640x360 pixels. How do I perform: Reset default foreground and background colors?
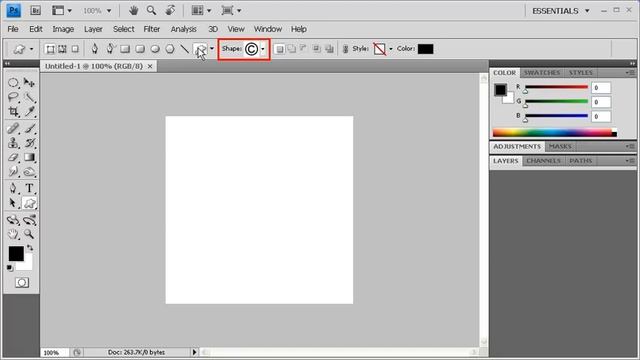(x=10, y=268)
